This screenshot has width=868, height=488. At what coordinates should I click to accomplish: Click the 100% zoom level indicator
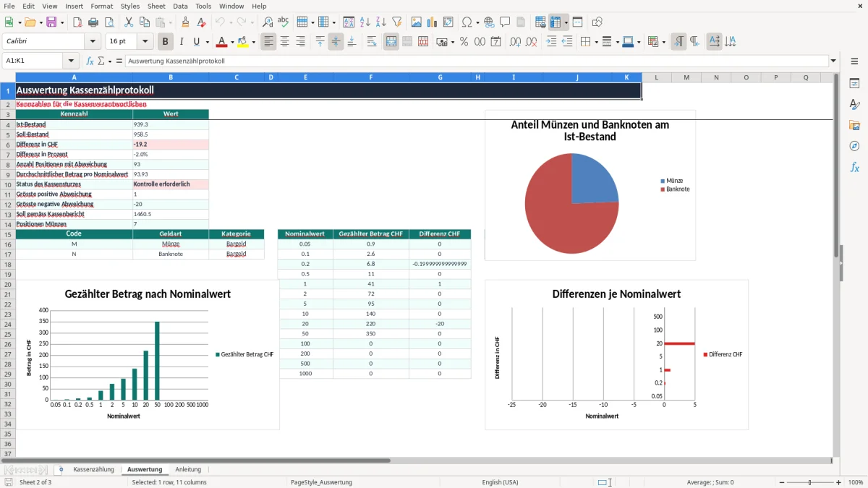(x=856, y=482)
